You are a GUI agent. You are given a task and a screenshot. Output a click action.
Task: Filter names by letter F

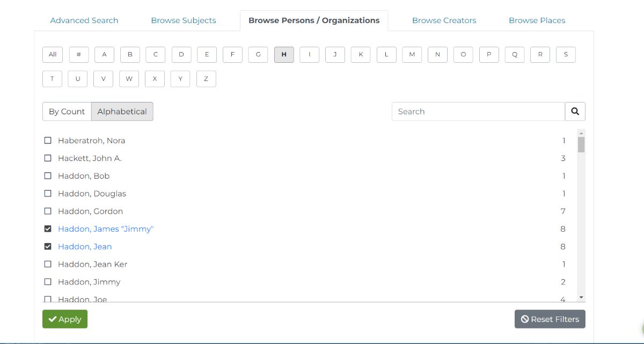pos(232,54)
